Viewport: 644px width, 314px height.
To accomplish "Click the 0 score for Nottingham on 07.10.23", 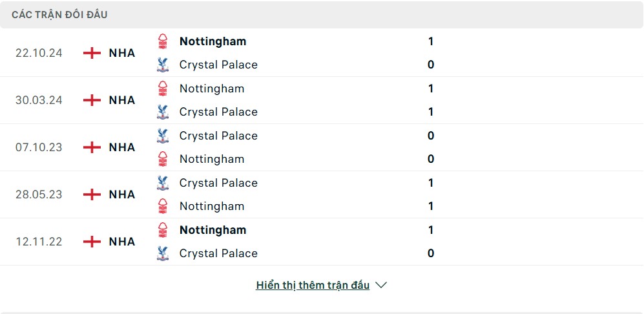I will tap(430, 159).
